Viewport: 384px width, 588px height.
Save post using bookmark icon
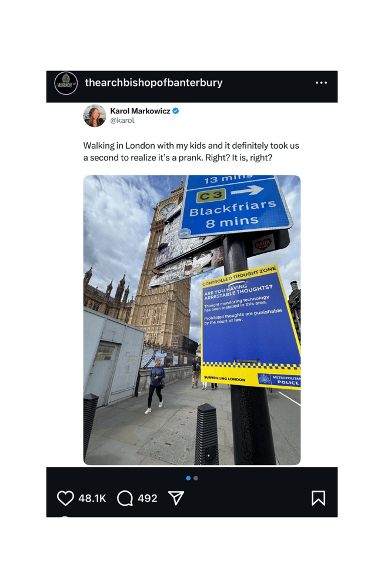click(318, 498)
